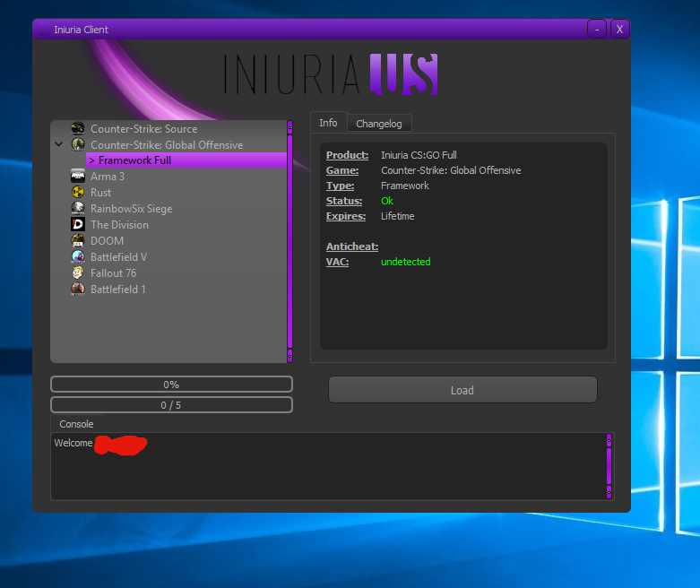Minimize the Iniuria Client window
The height and width of the screenshot is (588, 700).
coord(597,30)
